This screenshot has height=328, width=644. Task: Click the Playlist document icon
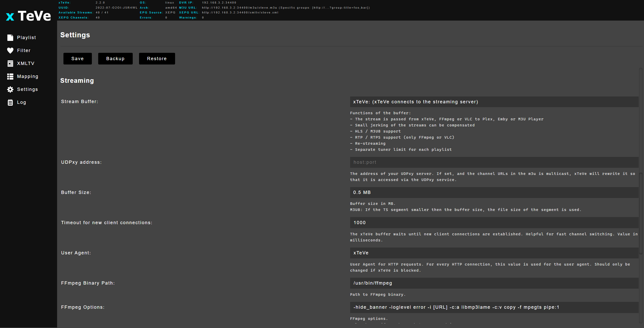point(10,38)
